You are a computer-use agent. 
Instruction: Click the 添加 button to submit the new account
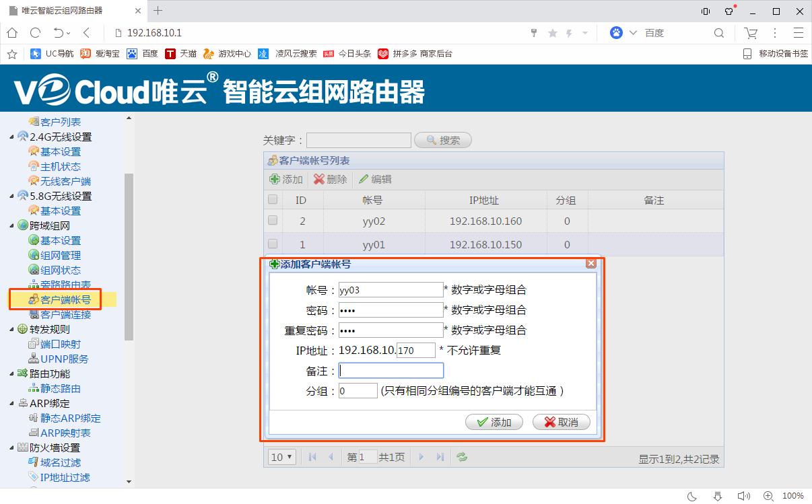[x=494, y=422]
